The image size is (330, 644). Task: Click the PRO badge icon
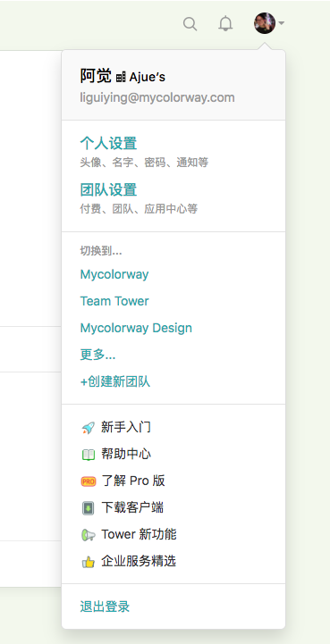(x=88, y=481)
